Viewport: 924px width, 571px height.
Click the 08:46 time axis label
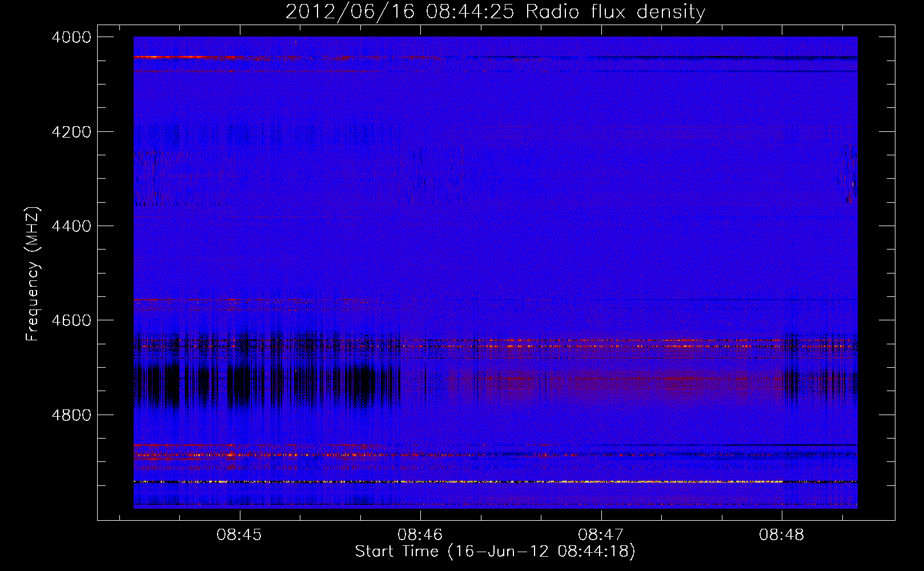[x=420, y=535]
